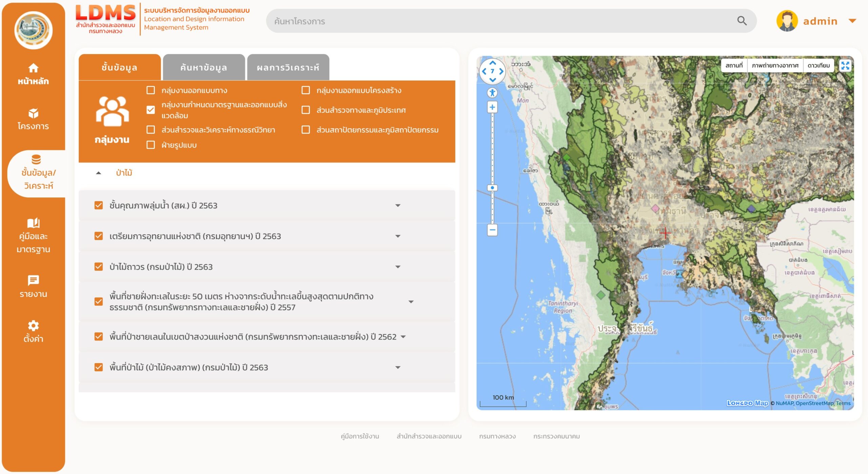Image resolution: width=868 pixels, height=474 pixels.
Task: Switch to ค้นหาข้อมูล tab
Action: (x=204, y=67)
